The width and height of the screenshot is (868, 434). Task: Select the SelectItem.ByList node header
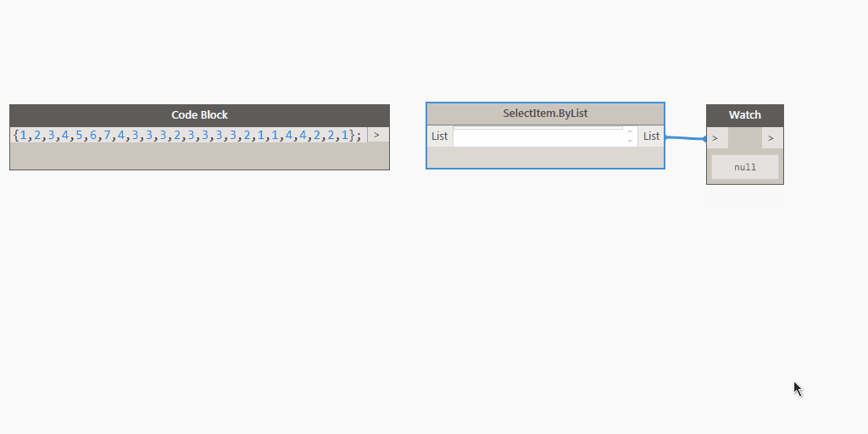[x=545, y=114]
